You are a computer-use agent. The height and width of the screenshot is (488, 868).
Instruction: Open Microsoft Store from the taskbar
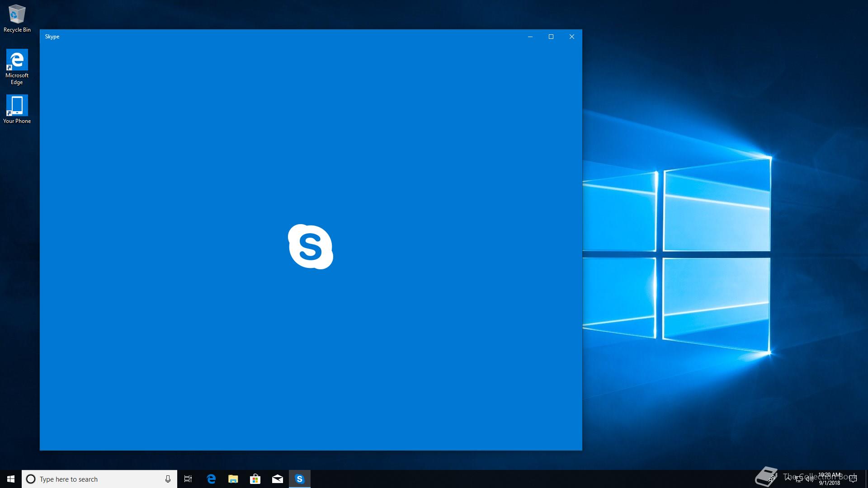[255, 479]
